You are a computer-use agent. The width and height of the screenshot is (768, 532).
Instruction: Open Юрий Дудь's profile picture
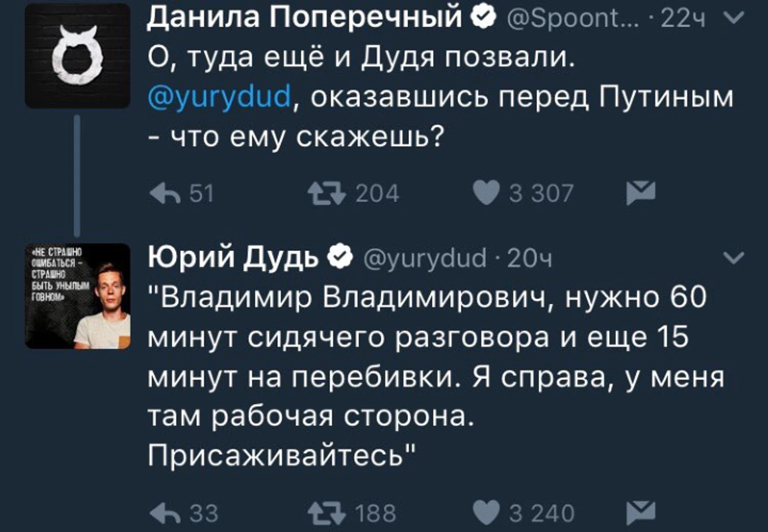click(78, 295)
